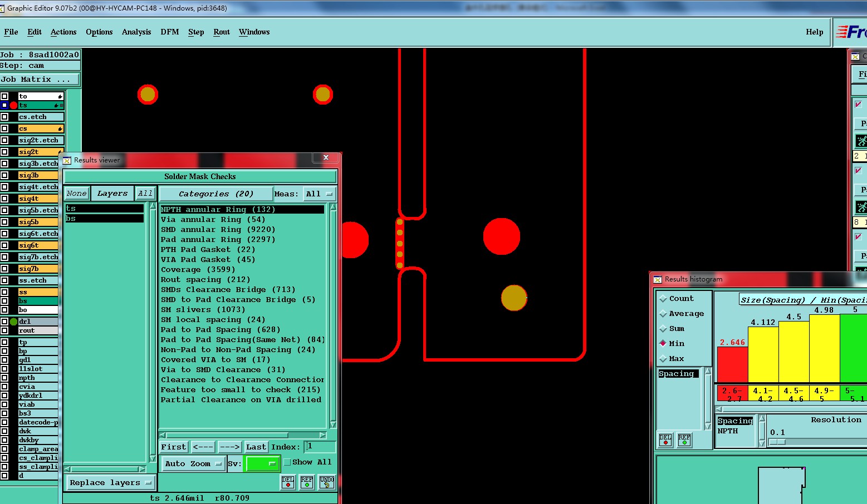This screenshot has height=504, width=867.
Task: Click DEL icon in Results histogram
Action: 665,440
